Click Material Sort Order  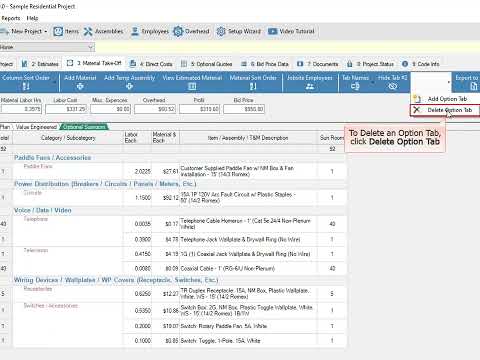(253, 82)
